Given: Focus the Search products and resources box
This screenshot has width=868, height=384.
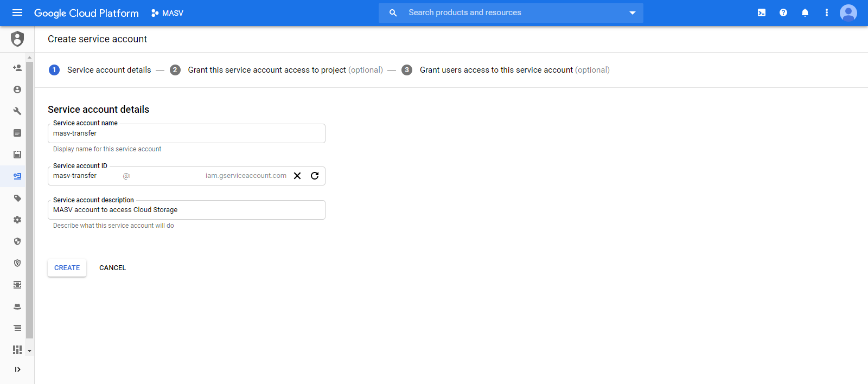Looking at the screenshot, I should click(x=510, y=12).
